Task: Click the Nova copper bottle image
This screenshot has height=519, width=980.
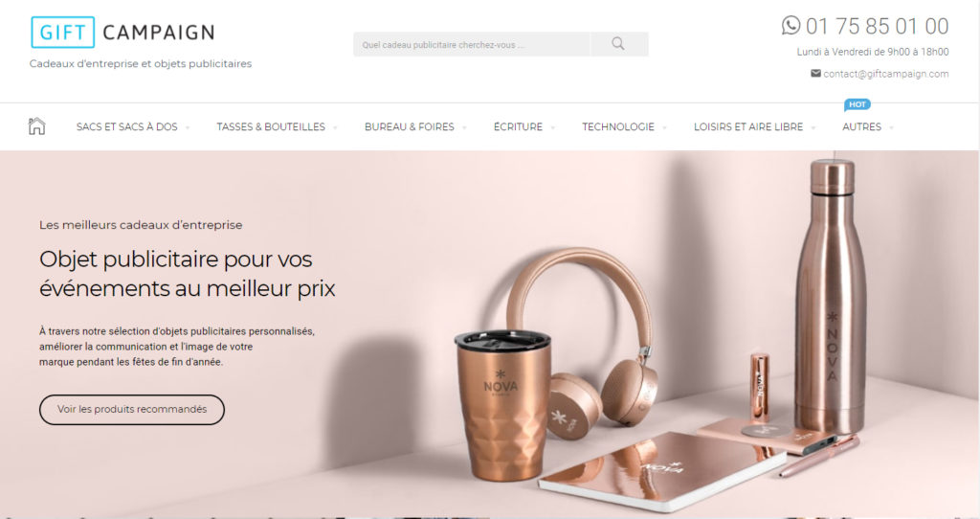Action: [x=831, y=297]
